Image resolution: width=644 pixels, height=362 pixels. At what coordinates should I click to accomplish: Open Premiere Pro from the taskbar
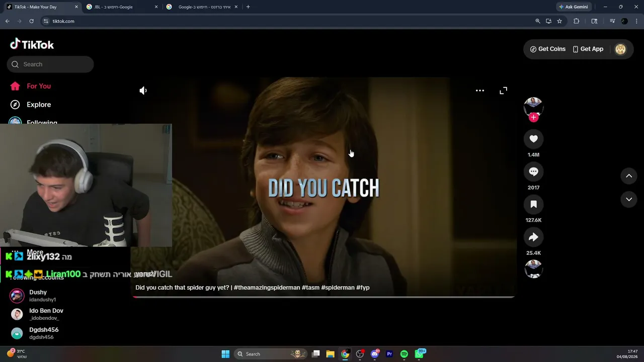[389, 354]
